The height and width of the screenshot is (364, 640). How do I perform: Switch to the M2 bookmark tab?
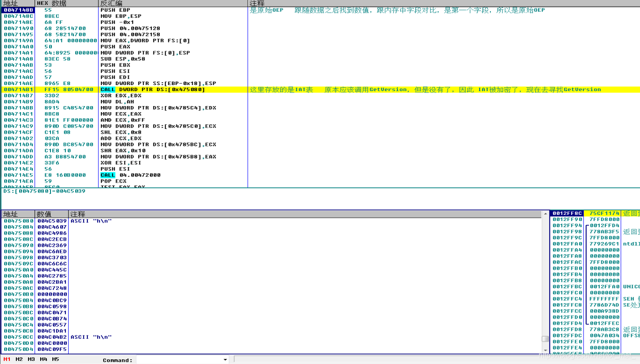(19, 359)
